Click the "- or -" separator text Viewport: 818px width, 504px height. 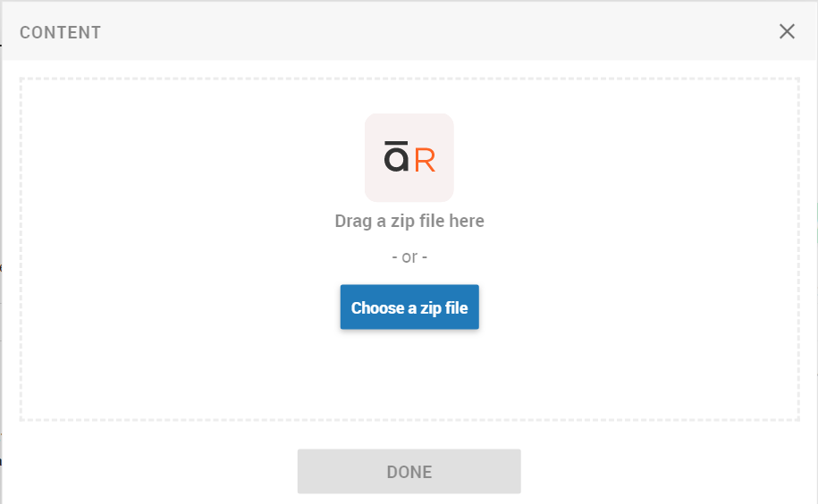tap(409, 257)
